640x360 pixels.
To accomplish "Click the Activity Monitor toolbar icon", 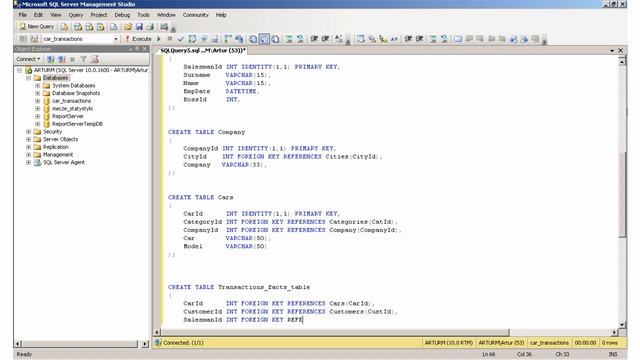I will [164, 27].
